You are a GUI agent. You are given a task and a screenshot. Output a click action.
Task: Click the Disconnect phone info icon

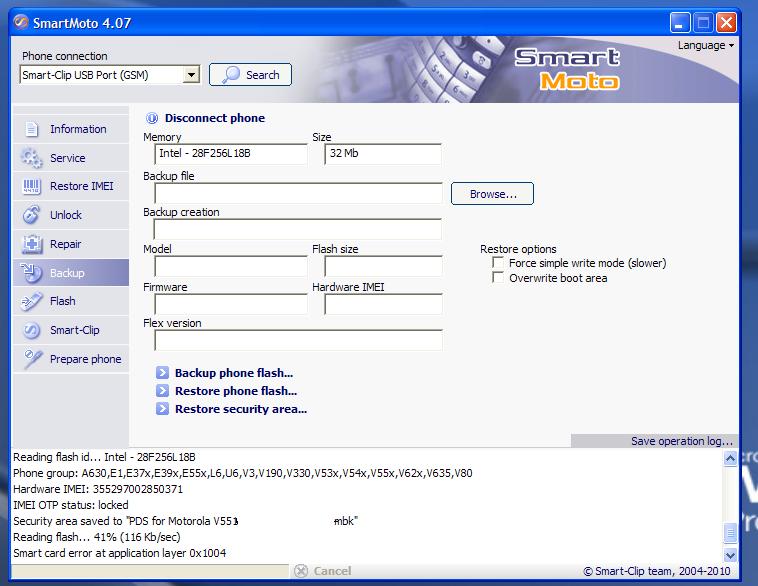coord(152,118)
